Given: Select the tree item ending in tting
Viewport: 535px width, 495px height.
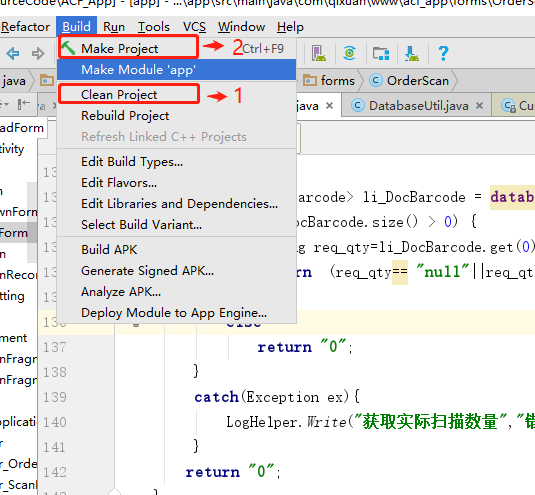Looking at the screenshot, I should (x=12, y=296).
